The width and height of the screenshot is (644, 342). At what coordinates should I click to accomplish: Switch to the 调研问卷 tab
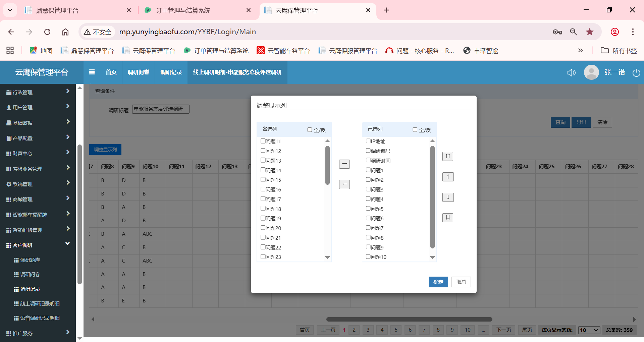tap(138, 72)
